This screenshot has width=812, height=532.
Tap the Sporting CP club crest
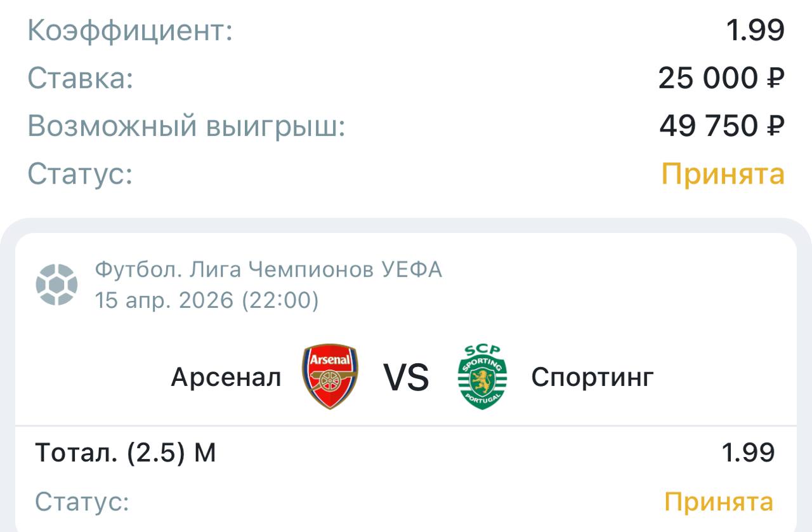(482, 377)
